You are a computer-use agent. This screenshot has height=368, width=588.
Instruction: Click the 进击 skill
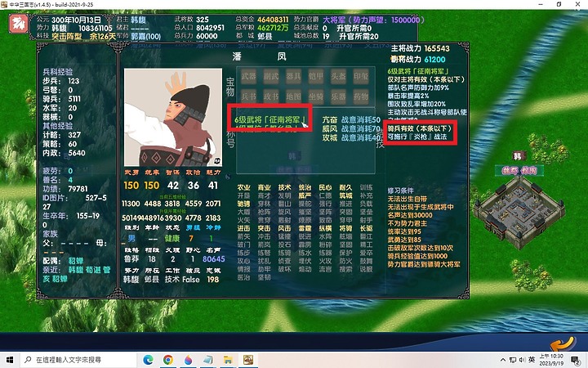tap(243, 228)
